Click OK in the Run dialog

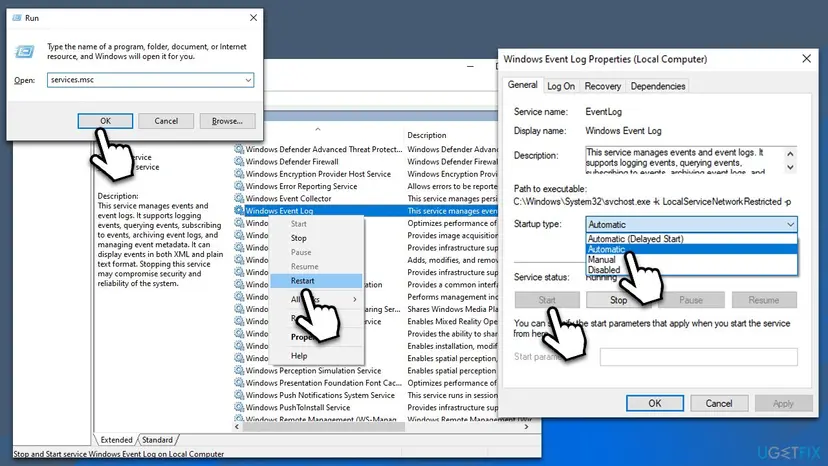[105, 121]
